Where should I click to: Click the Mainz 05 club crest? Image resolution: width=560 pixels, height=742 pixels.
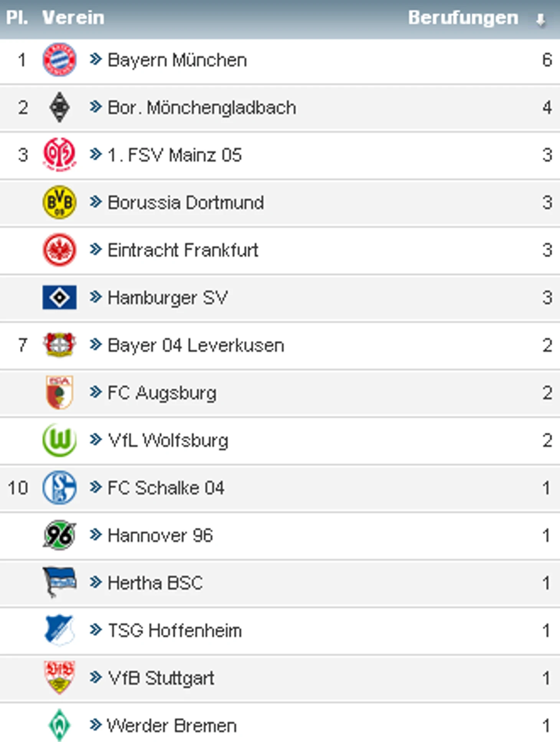tap(59, 155)
